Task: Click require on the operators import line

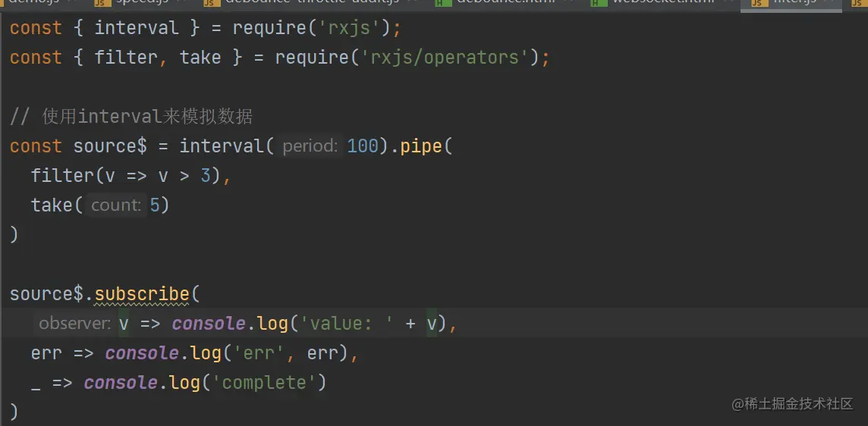Action: [312, 57]
